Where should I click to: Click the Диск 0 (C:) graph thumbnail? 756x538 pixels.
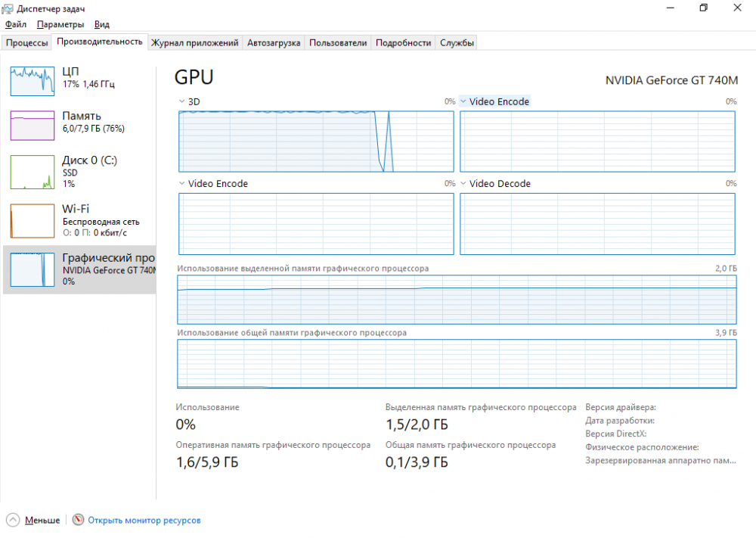point(33,172)
